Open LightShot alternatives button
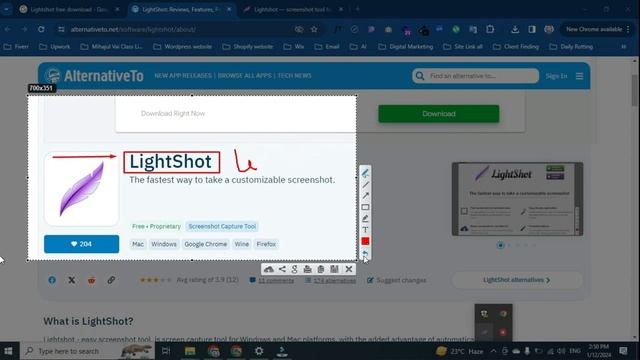 pyautogui.click(x=517, y=280)
